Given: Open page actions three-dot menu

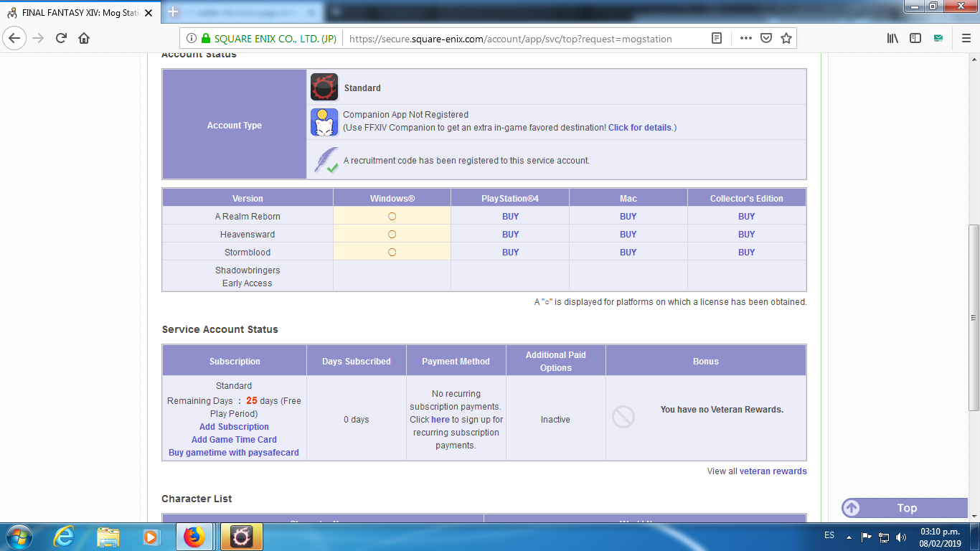Looking at the screenshot, I should click(x=745, y=38).
